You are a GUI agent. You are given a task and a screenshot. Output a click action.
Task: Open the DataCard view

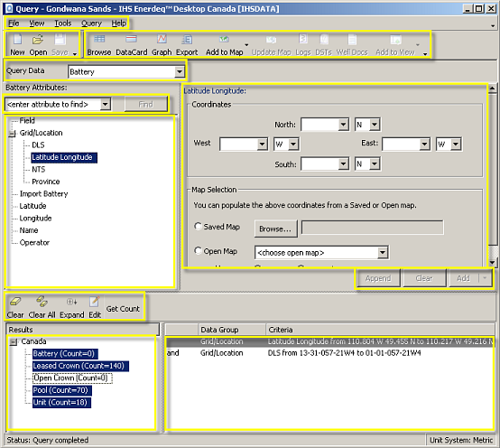[x=132, y=44]
